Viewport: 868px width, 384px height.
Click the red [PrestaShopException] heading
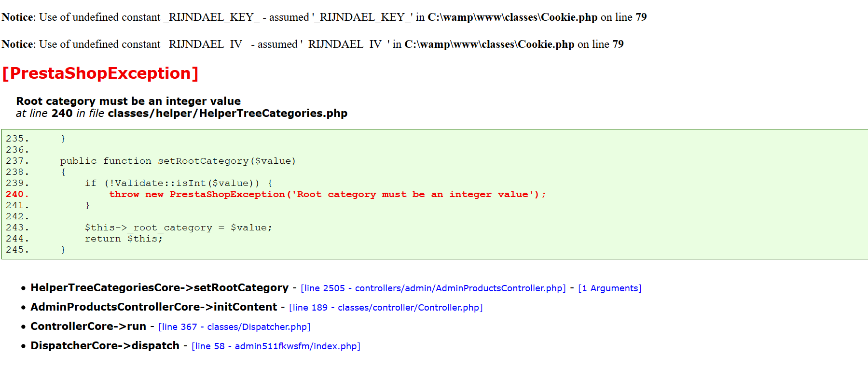(100, 73)
